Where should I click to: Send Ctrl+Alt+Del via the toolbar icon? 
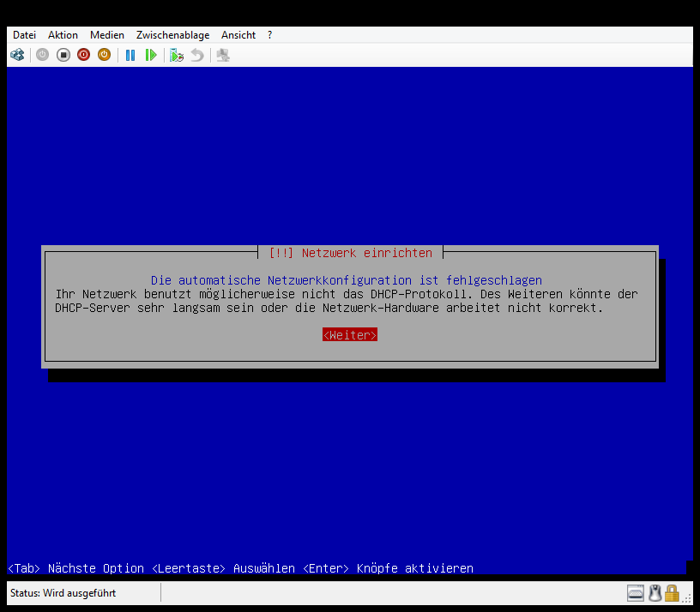17,55
